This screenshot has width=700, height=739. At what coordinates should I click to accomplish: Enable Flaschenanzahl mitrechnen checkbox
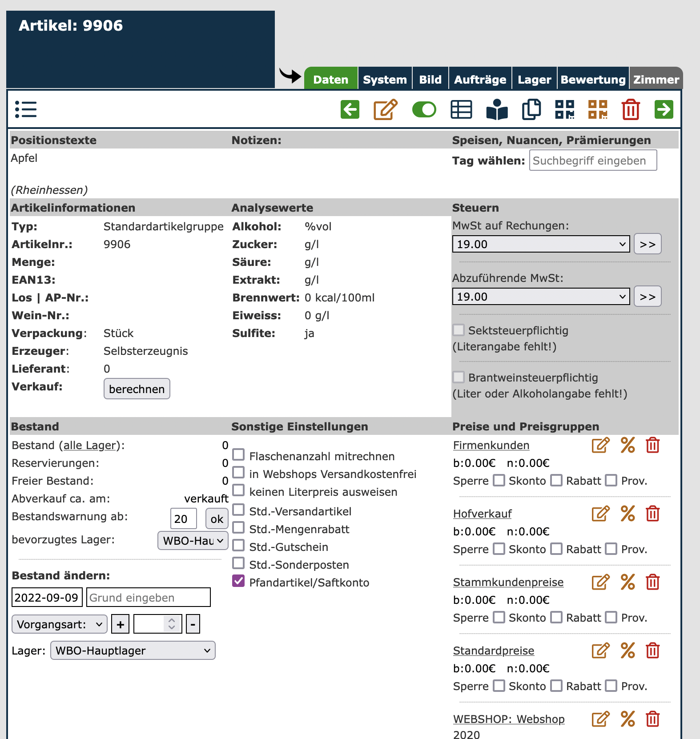pos(239,455)
